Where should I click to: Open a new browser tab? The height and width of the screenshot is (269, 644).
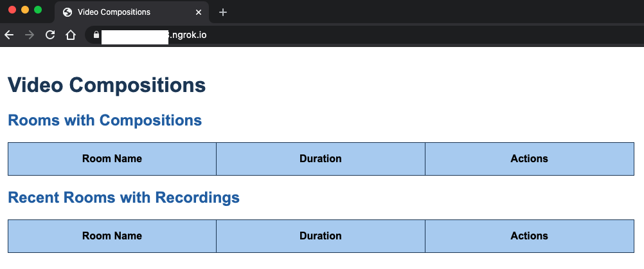click(223, 12)
